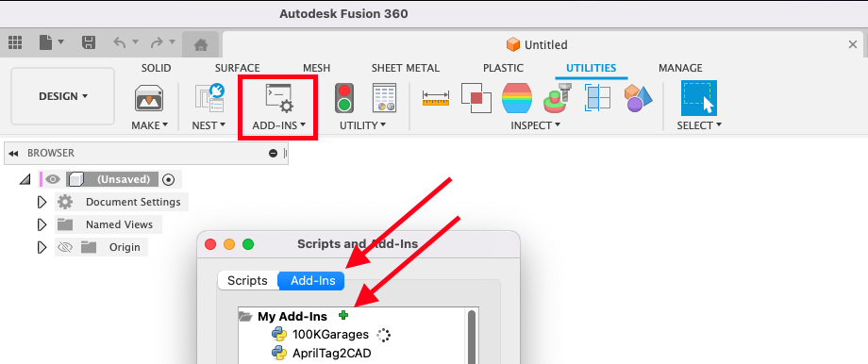This screenshot has height=364, width=868.
Task: Click the green plus next to My Add-Ins
Action: (x=343, y=315)
